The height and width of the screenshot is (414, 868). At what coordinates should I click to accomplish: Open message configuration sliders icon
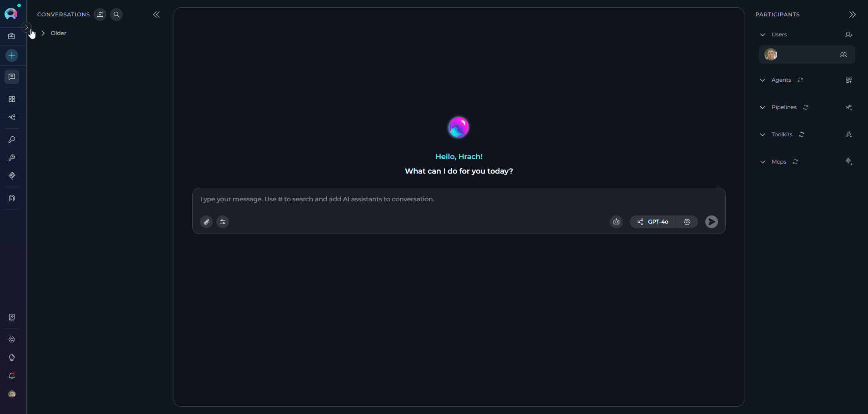tap(222, 222)
